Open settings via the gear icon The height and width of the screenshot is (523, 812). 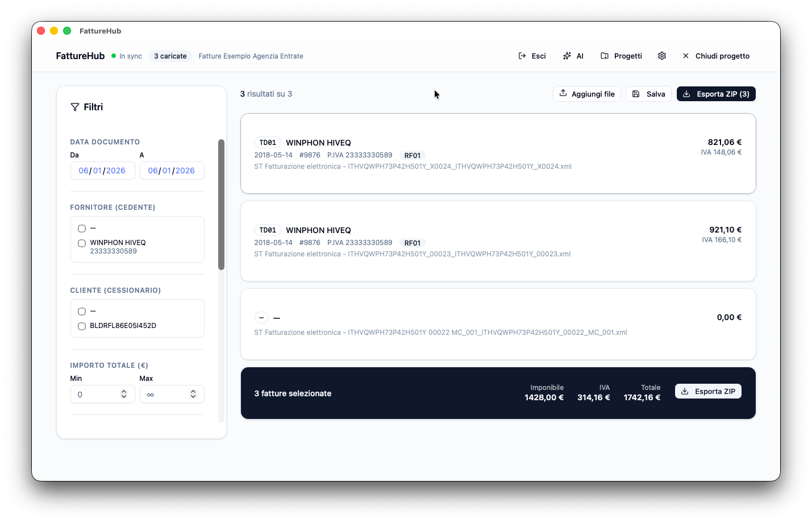point(662,56)
